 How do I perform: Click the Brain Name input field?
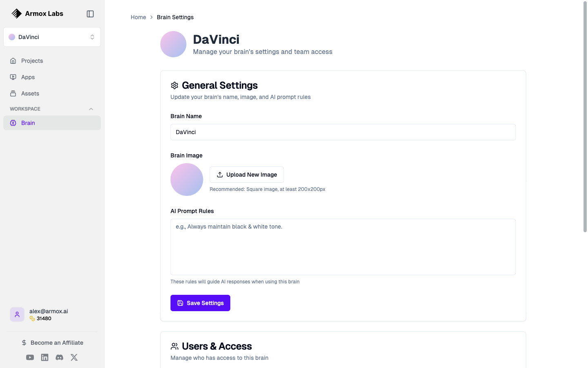coord(343,132)
